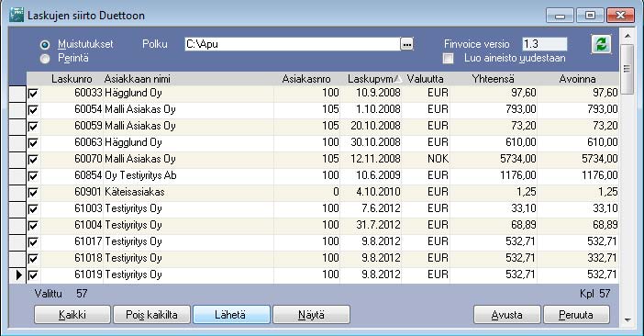644x336 pixels.
Task: Click the green refresh icon
Action: point(601,44)
